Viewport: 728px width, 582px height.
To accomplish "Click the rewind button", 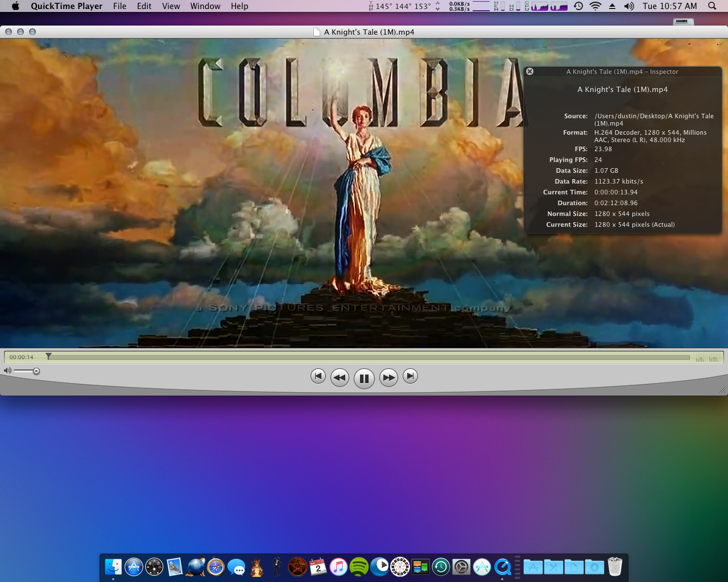I will (x=340, y=377).
